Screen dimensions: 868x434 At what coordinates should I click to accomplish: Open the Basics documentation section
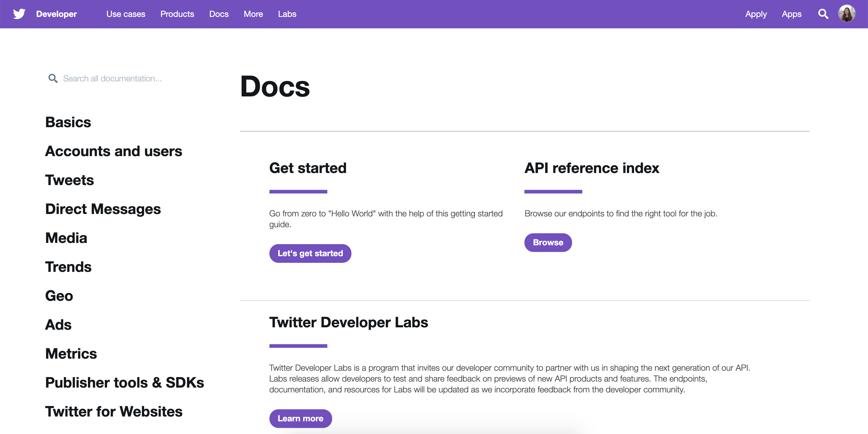pos(68,122)
